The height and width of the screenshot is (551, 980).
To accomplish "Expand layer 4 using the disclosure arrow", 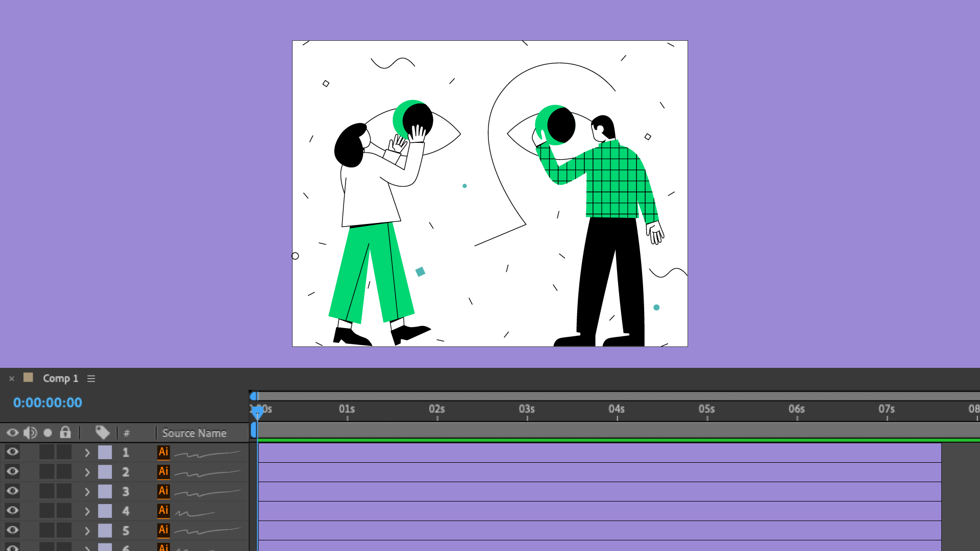I will click(x=87, y=511).
